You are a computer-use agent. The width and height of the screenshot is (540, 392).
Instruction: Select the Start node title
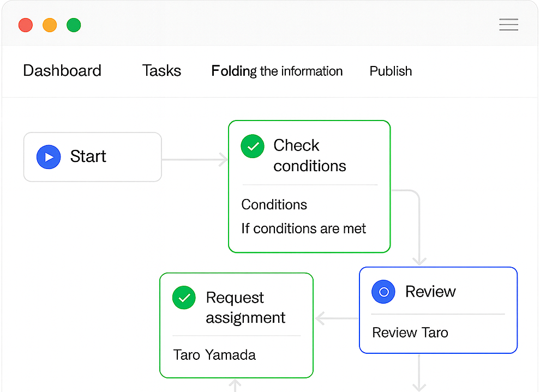pyautogui.click(x=88, y=156)
